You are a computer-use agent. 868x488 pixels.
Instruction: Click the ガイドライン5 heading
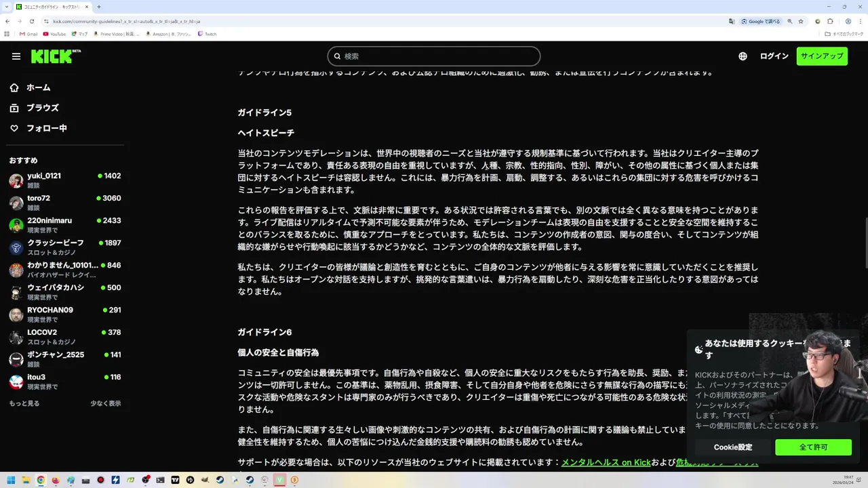[264, 113]
